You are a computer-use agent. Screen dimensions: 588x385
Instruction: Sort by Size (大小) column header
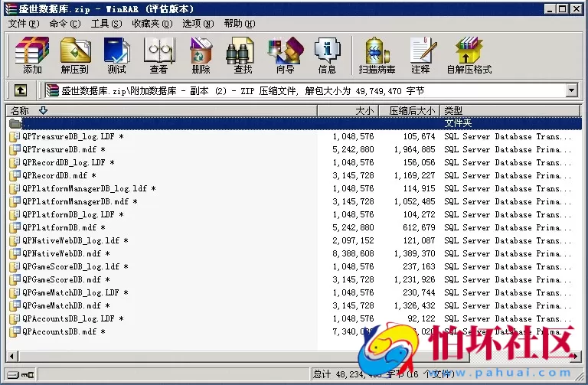(348, 110)
